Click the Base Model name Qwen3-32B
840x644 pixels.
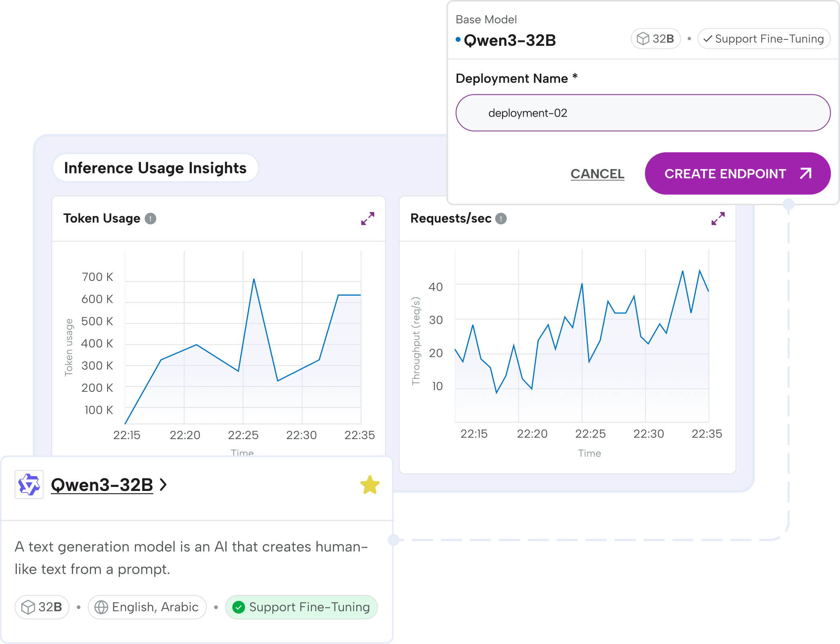(510, 41)
